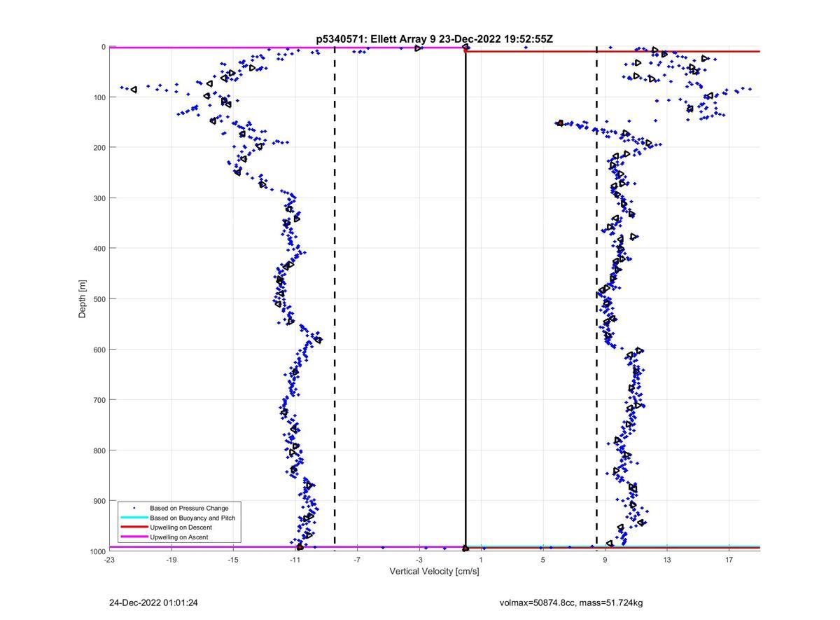The height and width of the screenshot is (620, 840).
Task: Click y-axis tick label '500'
Action: click(x=99, y=299)
